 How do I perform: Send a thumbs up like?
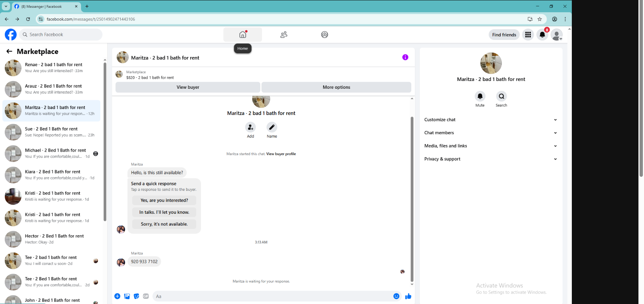coord(408,296)
